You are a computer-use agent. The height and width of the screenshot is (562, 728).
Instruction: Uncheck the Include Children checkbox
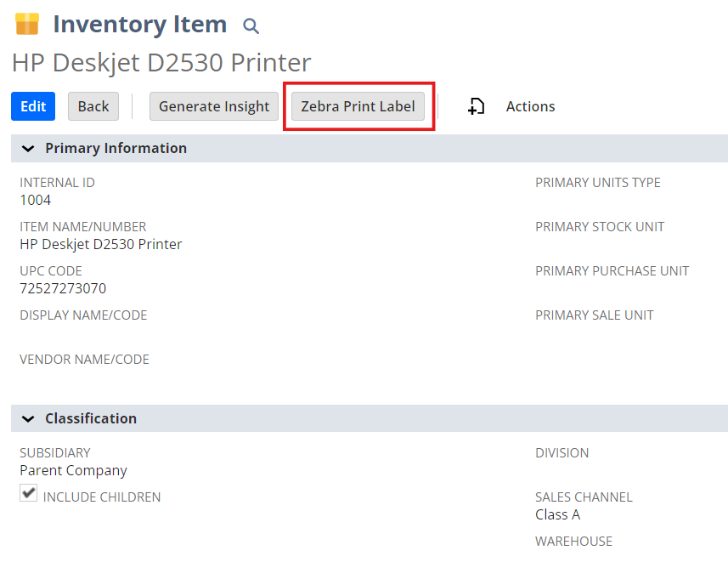point(28,493)
